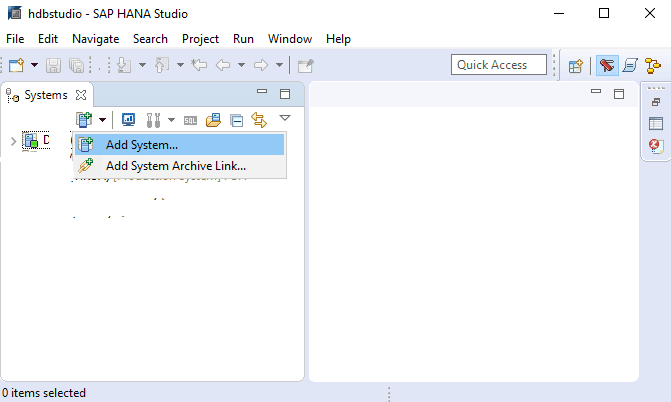Click the Previous Annotation icon
This screenshot has width=671, height=402.
coord(162,66)
